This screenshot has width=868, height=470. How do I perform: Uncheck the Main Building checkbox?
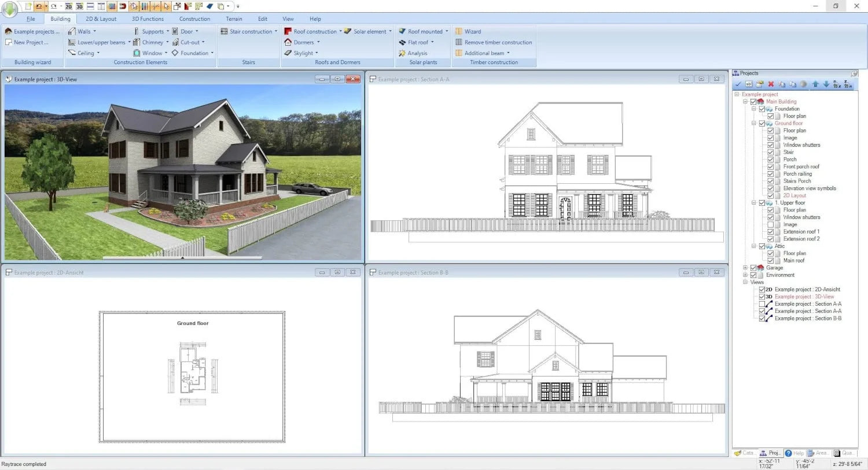(x=753, y=102)
